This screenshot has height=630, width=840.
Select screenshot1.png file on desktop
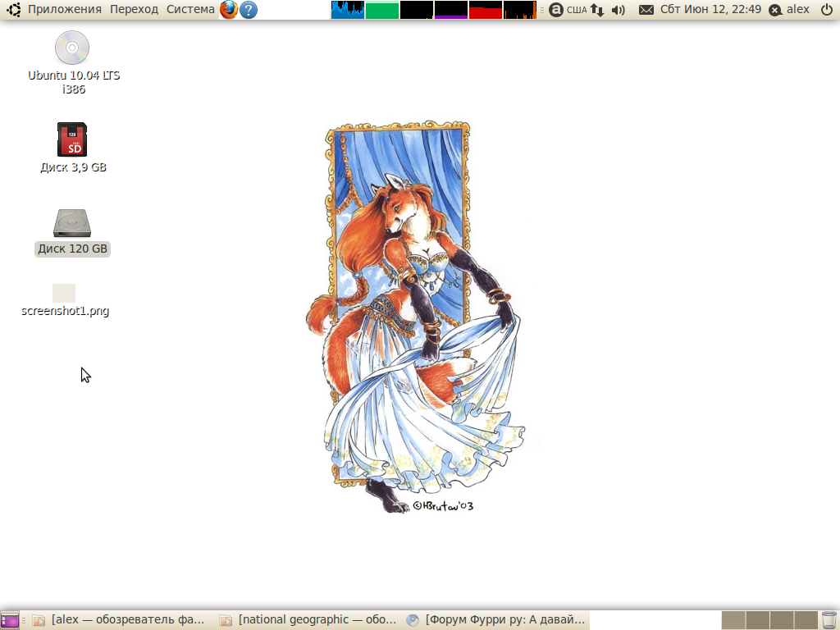65,294
